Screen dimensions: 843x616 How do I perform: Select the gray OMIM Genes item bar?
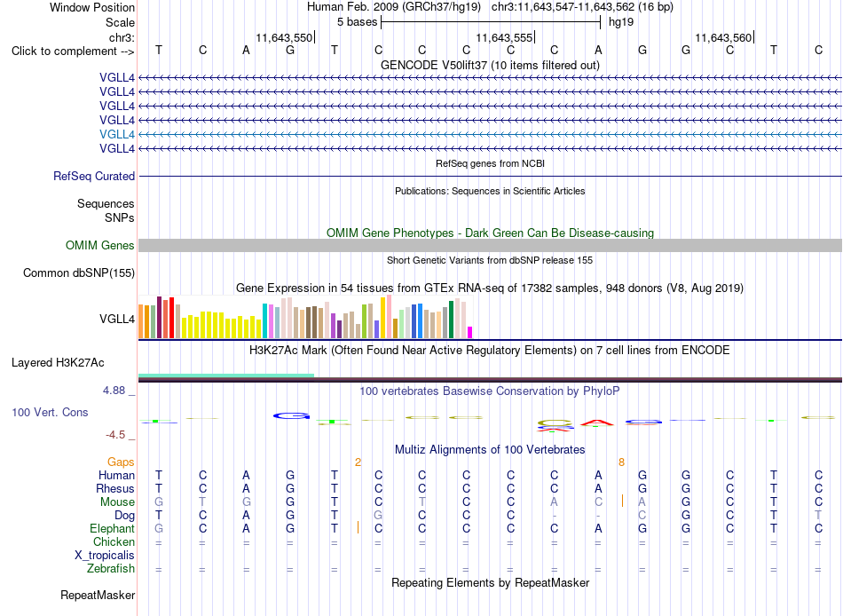pos(490,245)
